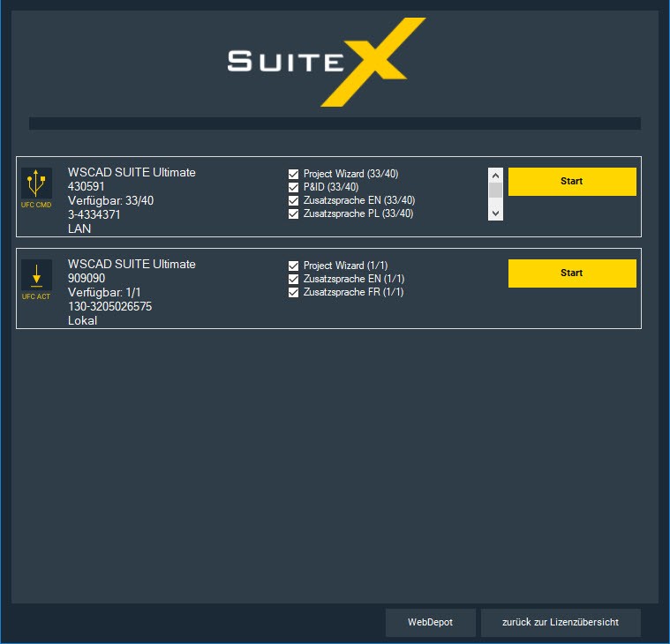Click the SuiteX logo

click(x=327, y=62)
